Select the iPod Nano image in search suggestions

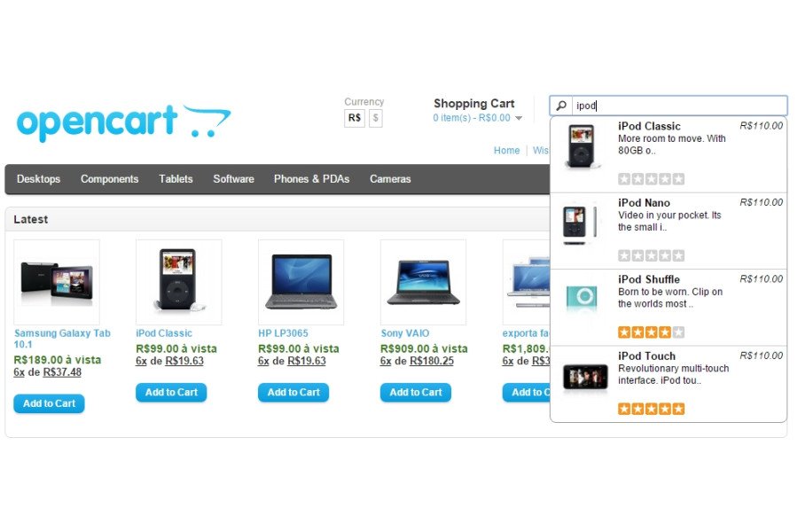[x=581, y=223]
